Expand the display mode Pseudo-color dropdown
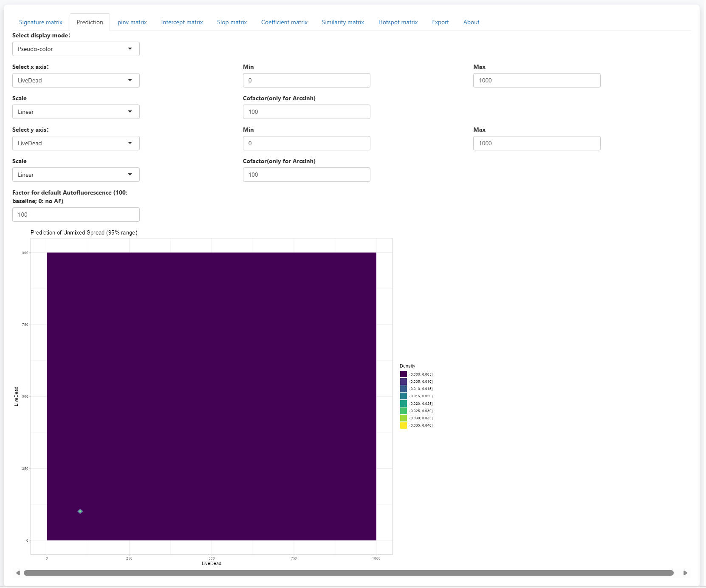This screenshot has width=706, height=588. [76, 49]
